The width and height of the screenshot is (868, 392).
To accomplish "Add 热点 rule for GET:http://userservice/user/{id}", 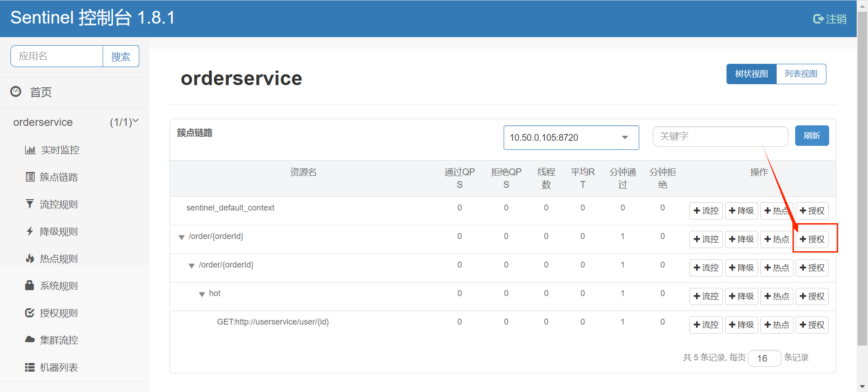I will coord(777,325).
